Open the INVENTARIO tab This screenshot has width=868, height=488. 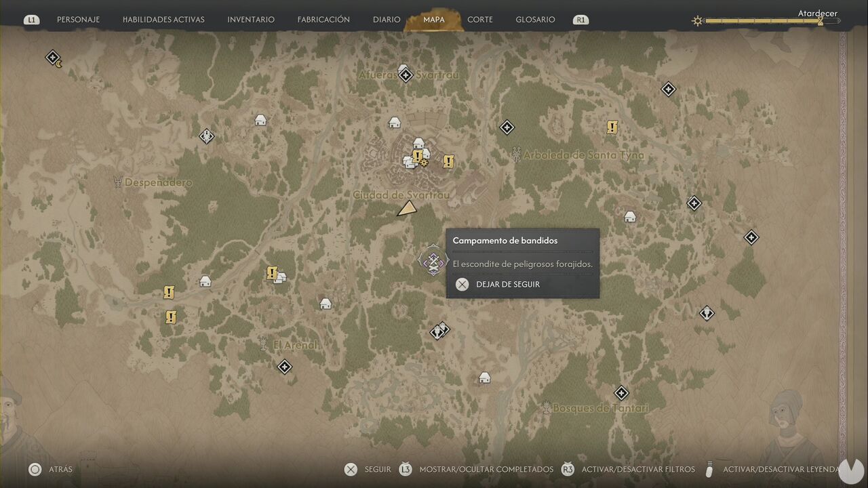point(251,20)
